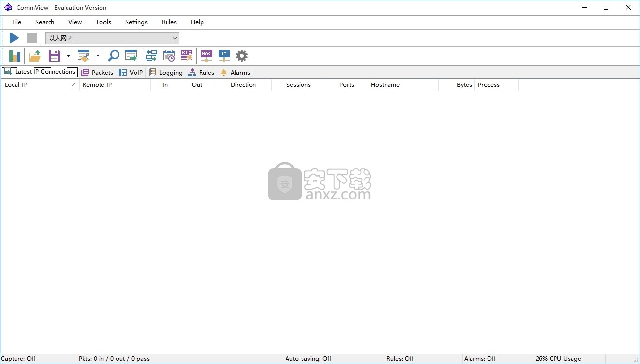The height and width of the screenshot is (364, 640).
Task: Click the Sessions column header
Action: pyautogui.click(x=298, y=85)
